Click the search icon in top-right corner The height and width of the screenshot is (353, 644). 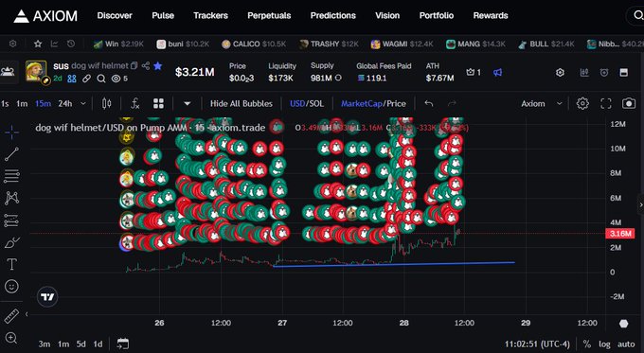[637, 15]
